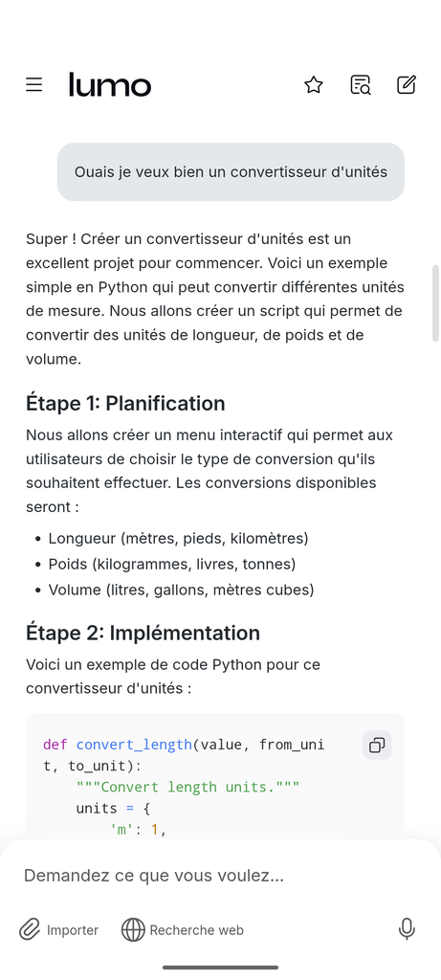Start a new chat with compose icon
This screenshot has width=441, height=980.
[407, 85]
